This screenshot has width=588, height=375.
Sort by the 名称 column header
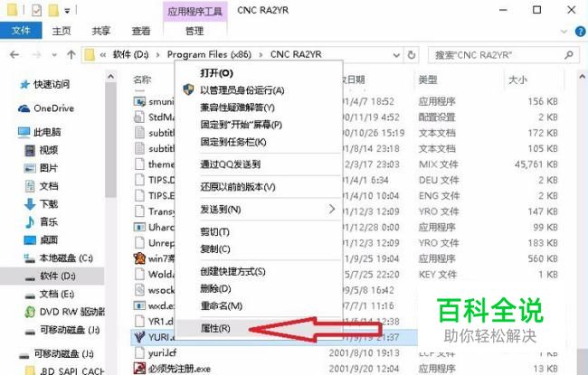142,80
